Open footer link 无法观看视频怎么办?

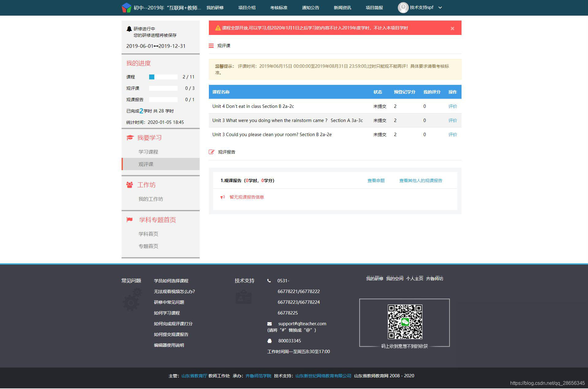click(174, 292)
